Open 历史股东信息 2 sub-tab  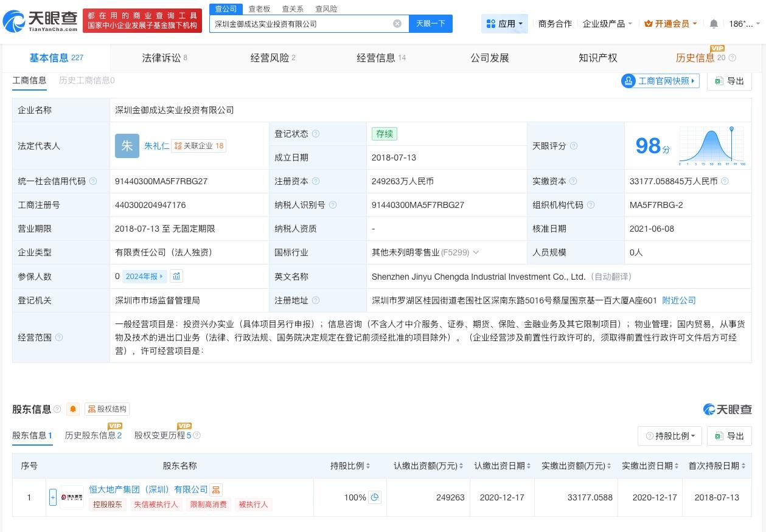click(x=93, y=435)
